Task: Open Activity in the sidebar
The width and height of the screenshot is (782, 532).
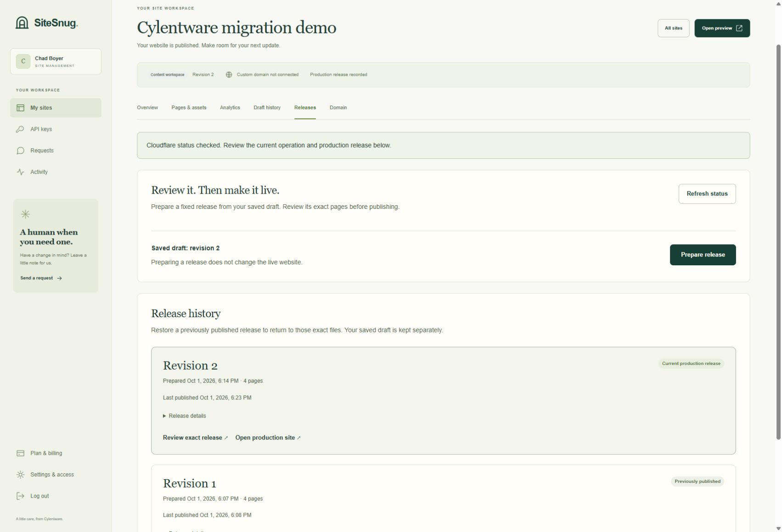Action: coord(56,172)
